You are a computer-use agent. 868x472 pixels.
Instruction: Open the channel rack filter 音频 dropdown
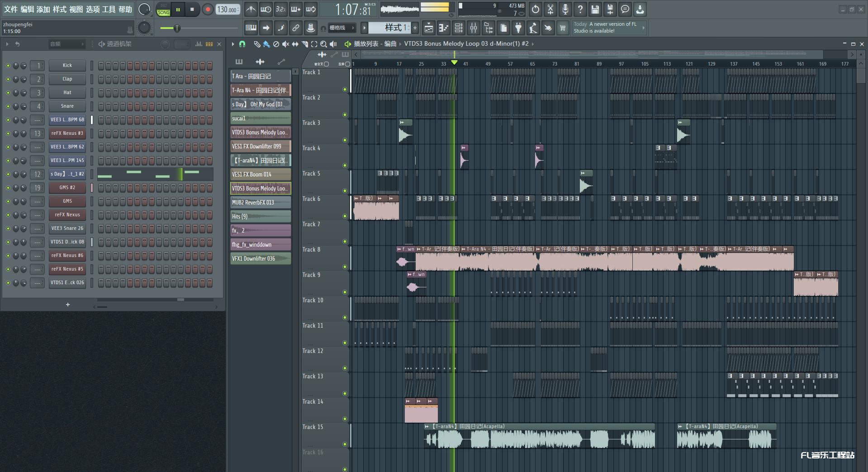coord(67,44)
